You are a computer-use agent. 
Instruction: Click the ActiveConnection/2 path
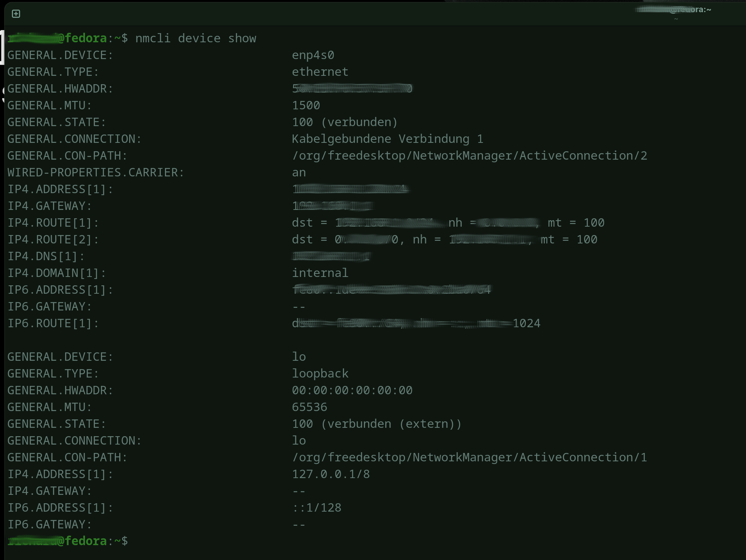[469, 156]
